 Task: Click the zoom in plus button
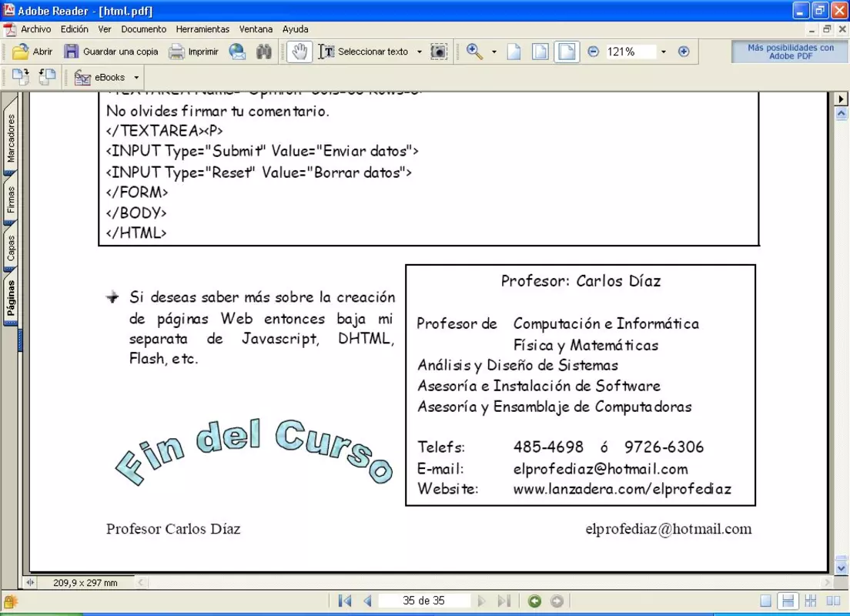click(x=684, y=52)
